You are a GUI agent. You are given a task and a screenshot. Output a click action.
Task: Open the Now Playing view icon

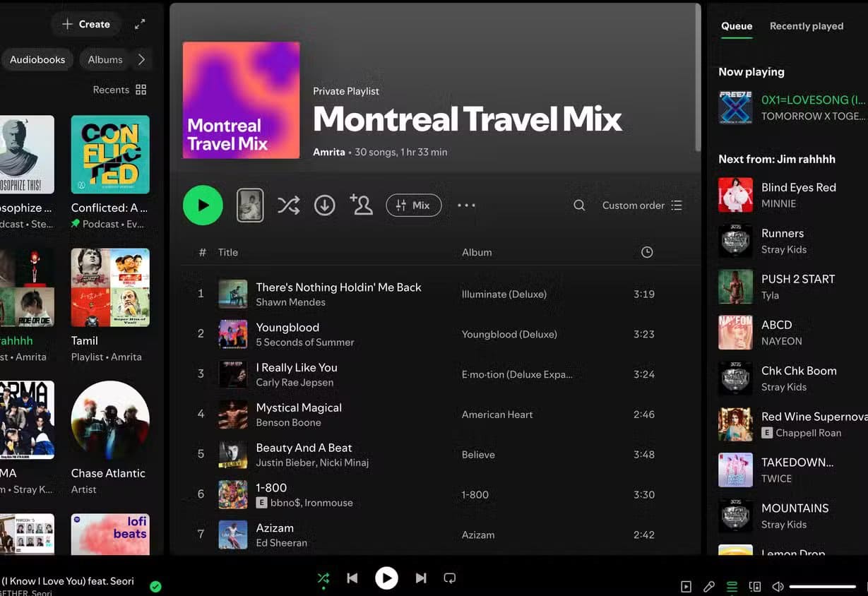point(686,587)
